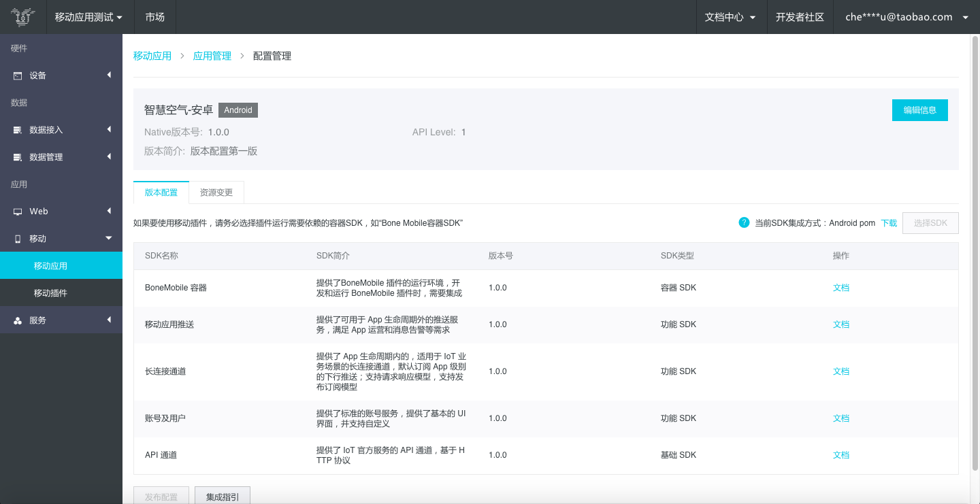The height and width of the screenshot is (504, 980).
Task: Open the account dropdown che****u@taobao.com
Action: (906, 17)
